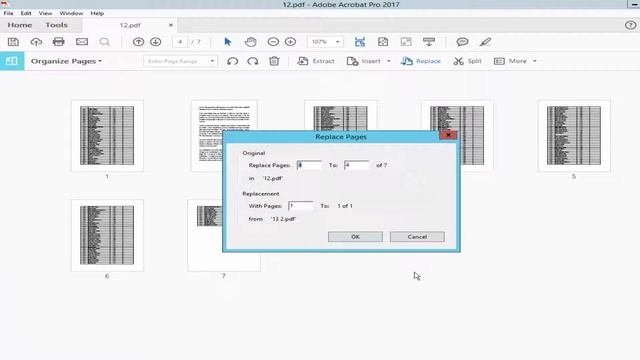The width and height of the screenshot is (640, 360).
Task: Go to next page arrow icon
Action: coord(156,42)
